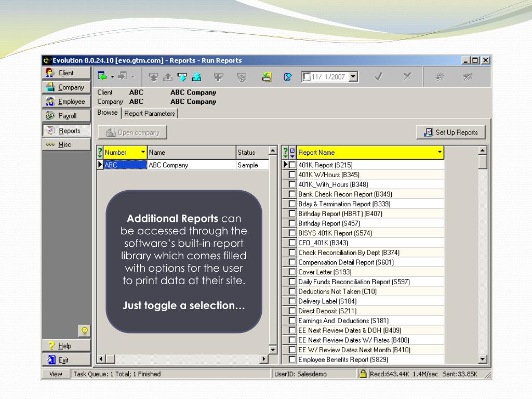The image size is (532, 399).
Task: Tick the Birthday Report (S457) checkbox
Action: [292, 223]
